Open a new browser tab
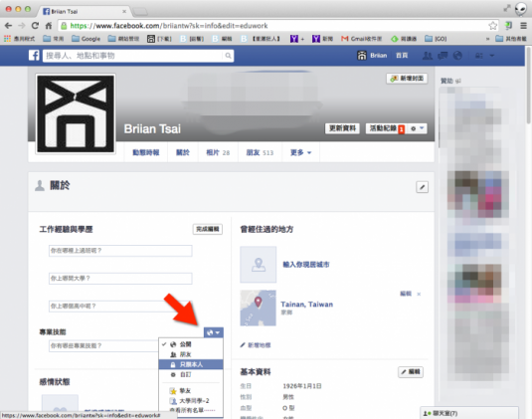The height and width of the screenshot is (419, 532). (x=140, y=12)
